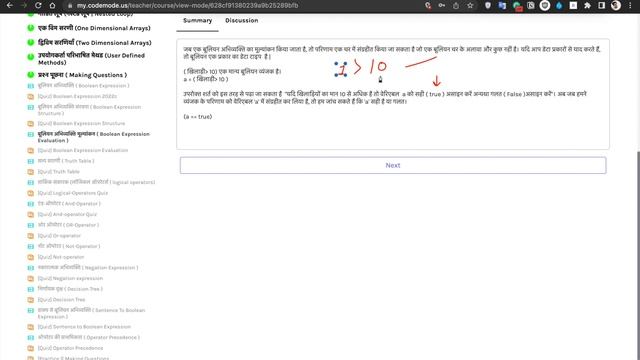640x360 pixels.
Task: Click the green status icon beside Making Questions
Action: (x=31, y=75)
